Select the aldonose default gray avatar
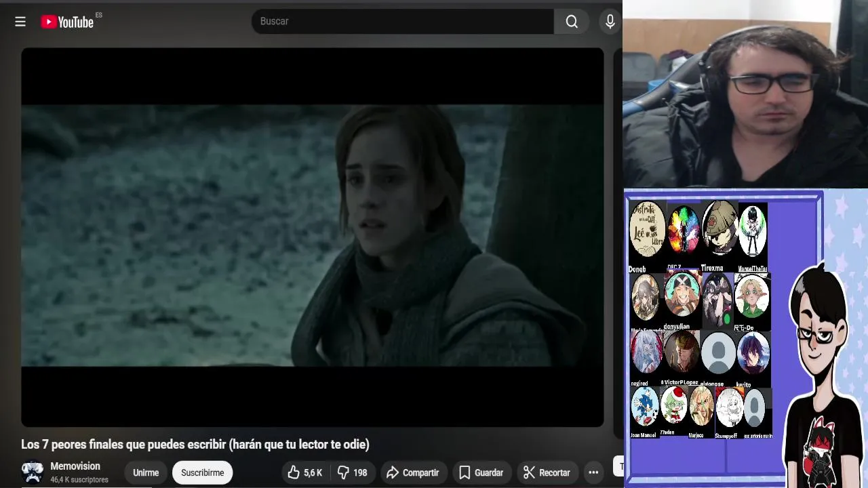The image size is (868, 488). coord(718,352)
